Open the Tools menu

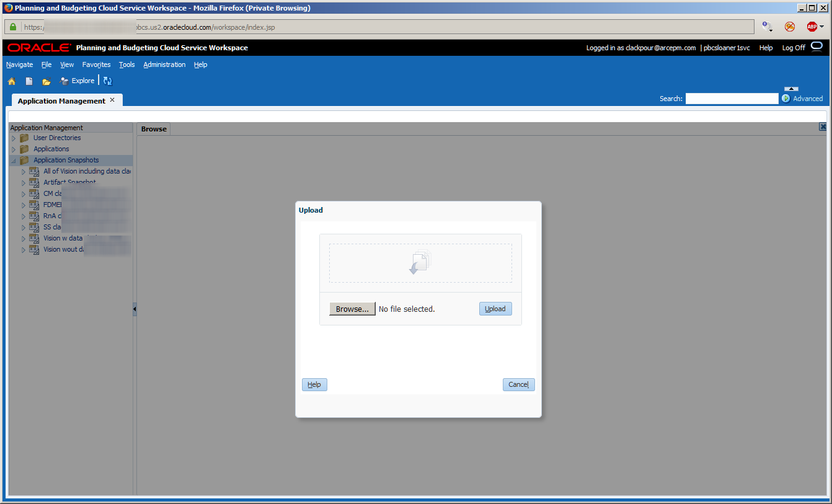coord(126,64)
